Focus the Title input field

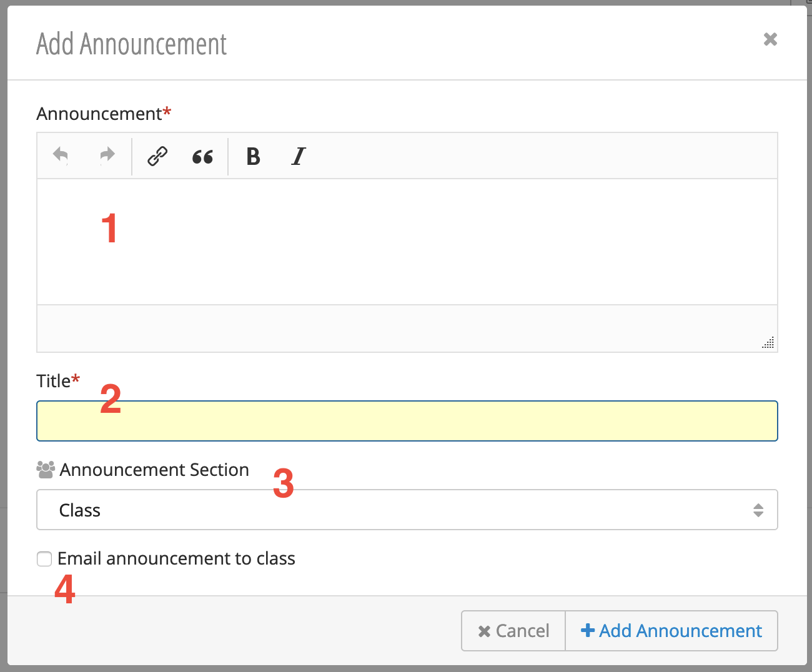point(407,421)
